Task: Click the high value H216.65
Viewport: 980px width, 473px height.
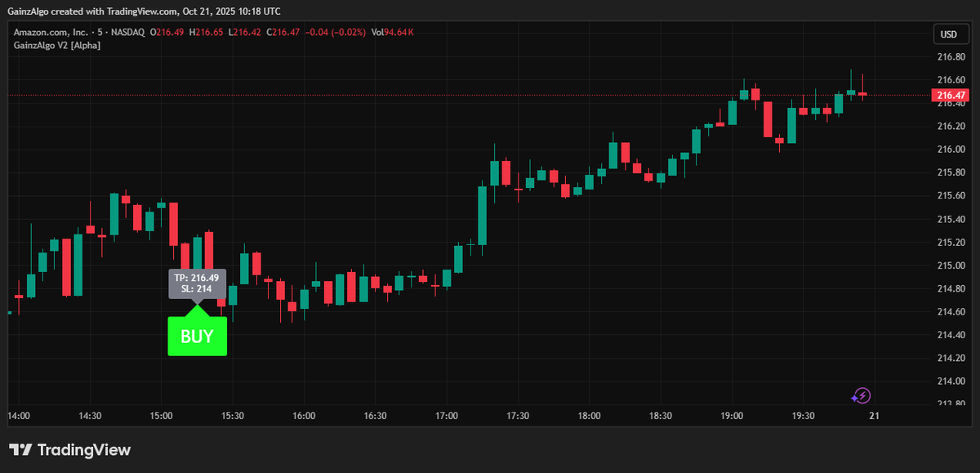Action: tap(207, 33)
